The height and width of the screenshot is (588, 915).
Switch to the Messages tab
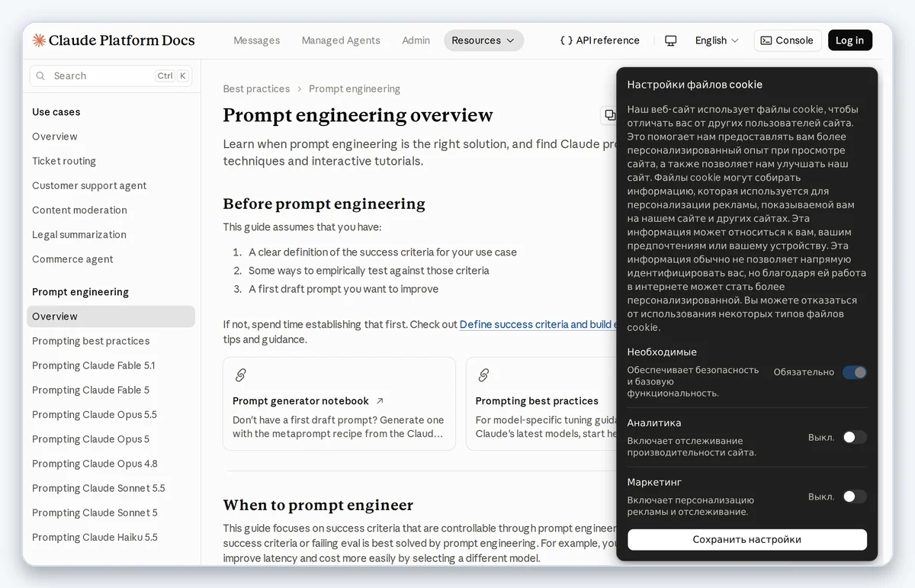256,40
